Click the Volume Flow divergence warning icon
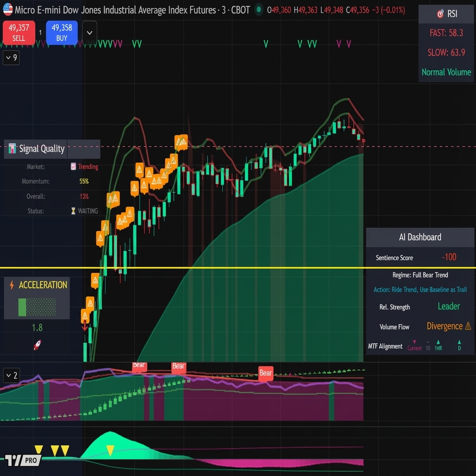This screenshot has height=476, width=476. (x=469, y=326)
